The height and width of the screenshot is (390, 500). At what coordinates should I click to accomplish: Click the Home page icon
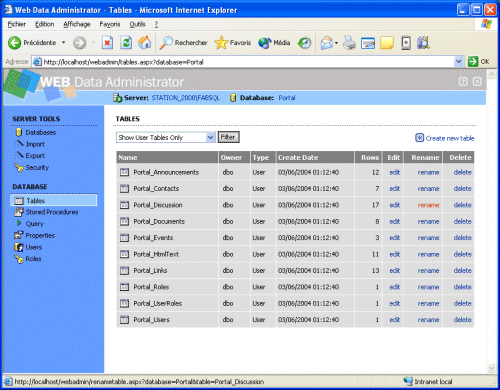[145, 43]
